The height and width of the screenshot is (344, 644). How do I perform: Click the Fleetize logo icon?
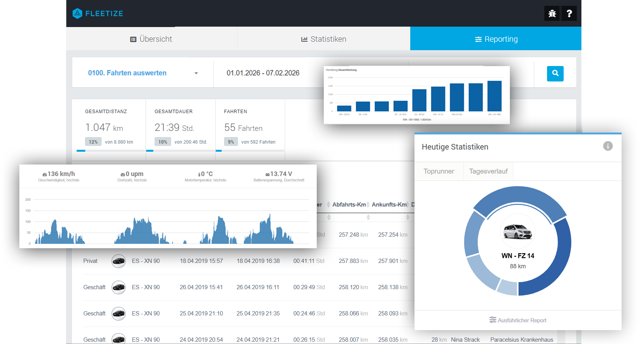78,14
